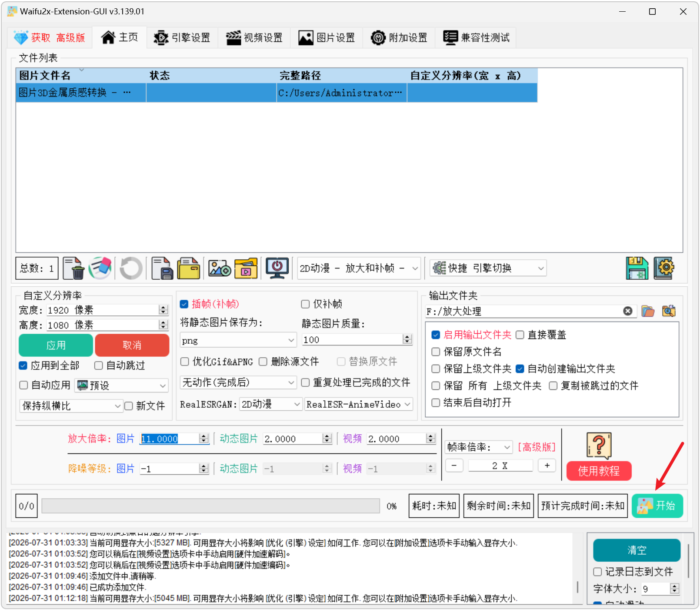Image resolution: width=700 pixels, height=610 pixels.
Task: Open the 预设 preset dropdown
Action: (x=121, y=385)
